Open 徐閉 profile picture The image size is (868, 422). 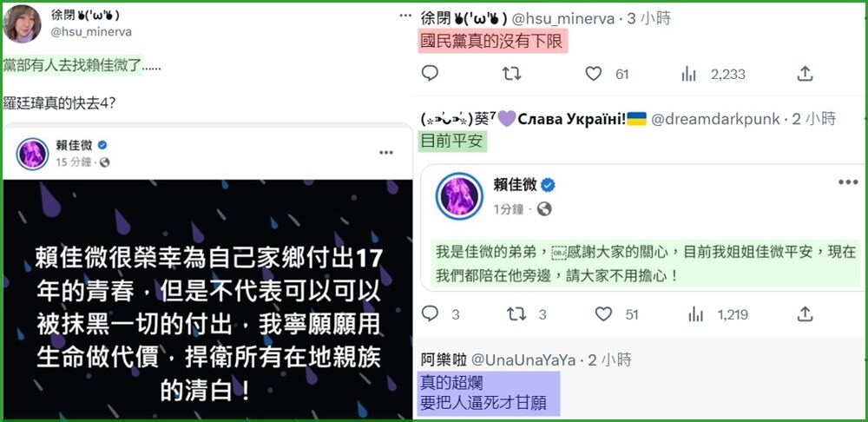pyautogui.click(x=23, y=23)
